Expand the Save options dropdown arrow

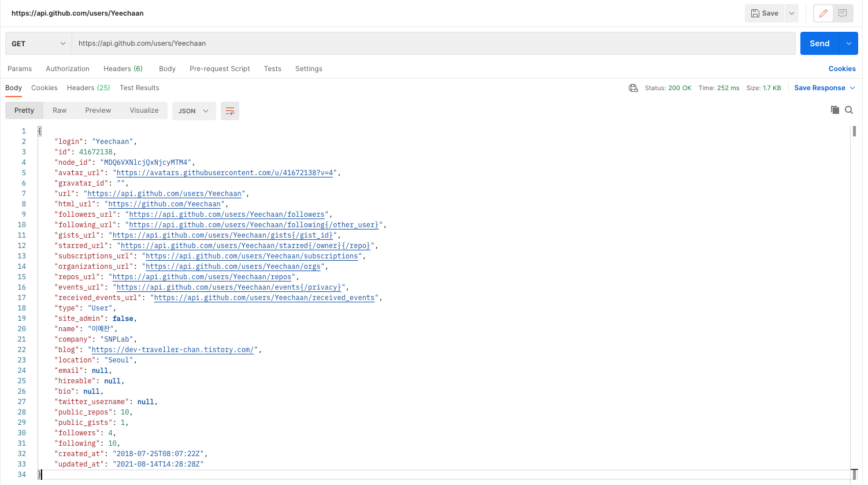792,13
